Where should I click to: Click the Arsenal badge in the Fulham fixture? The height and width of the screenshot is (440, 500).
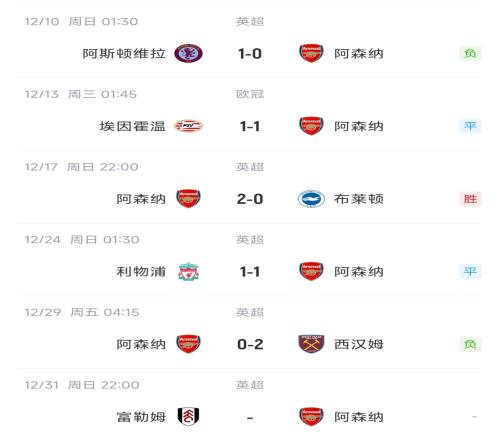click(311, 417)
